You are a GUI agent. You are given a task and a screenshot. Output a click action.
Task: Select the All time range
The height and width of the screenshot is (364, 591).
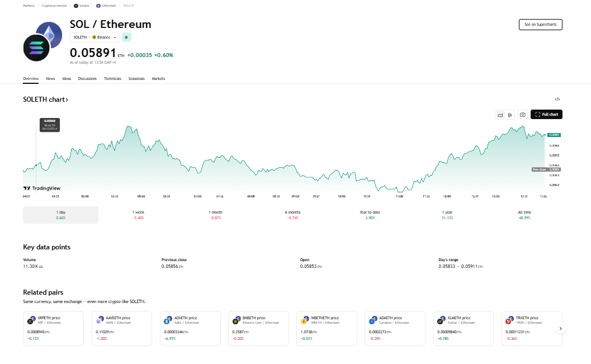click(524, 215)
